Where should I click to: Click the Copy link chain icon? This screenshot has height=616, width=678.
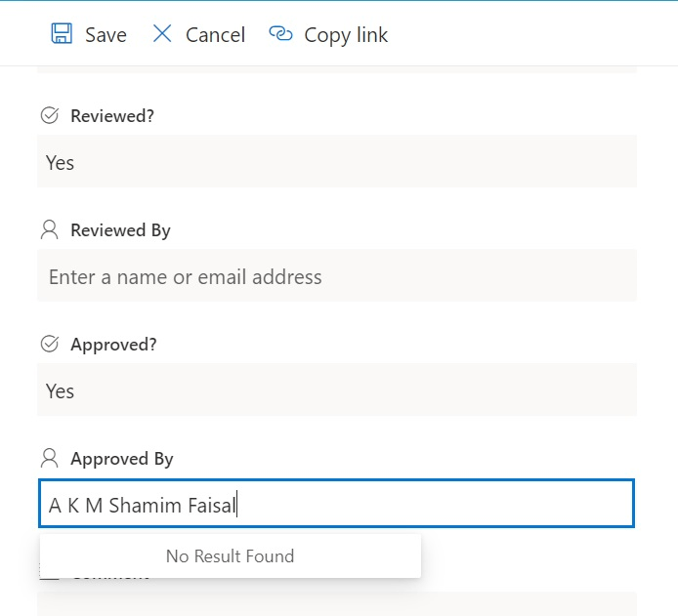click(280, 33)
